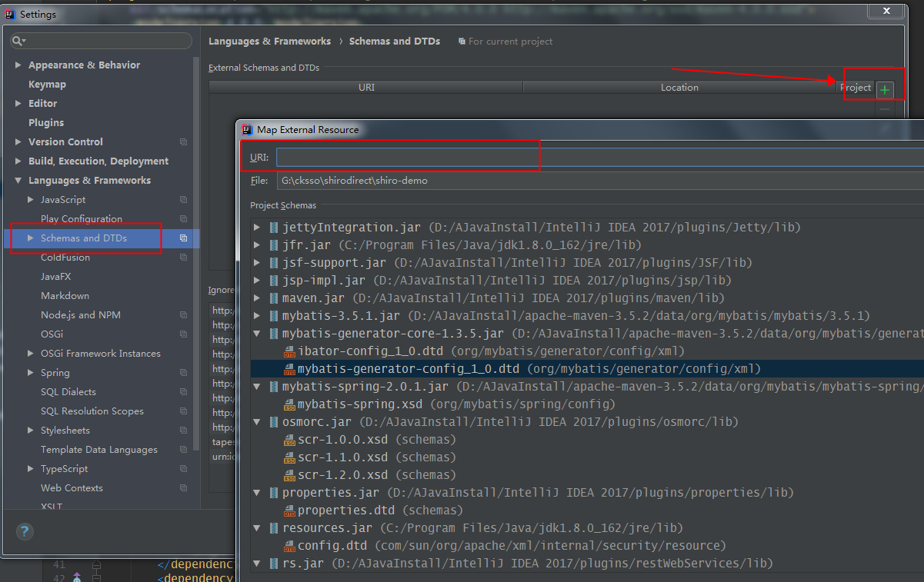
Task: Close the Settings dialog window
Action: coord(887,11)
